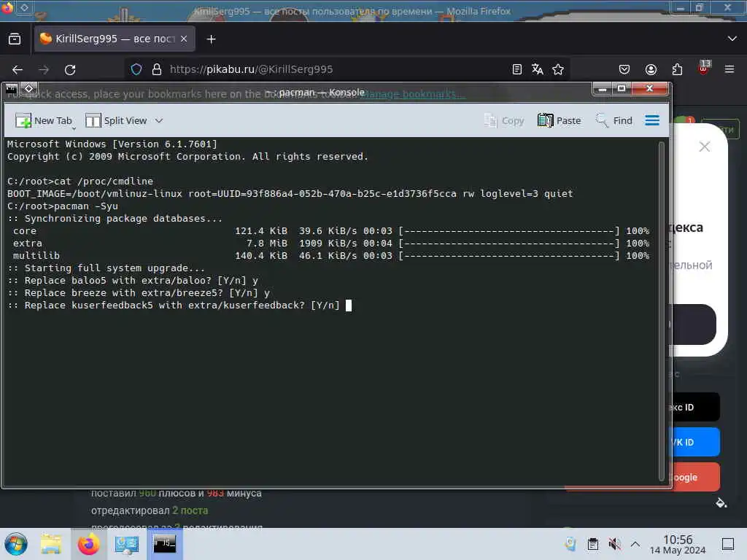747x560 pixels.
Task: Open a New Tab in Konsole
Action: click(x=43, y=121)
